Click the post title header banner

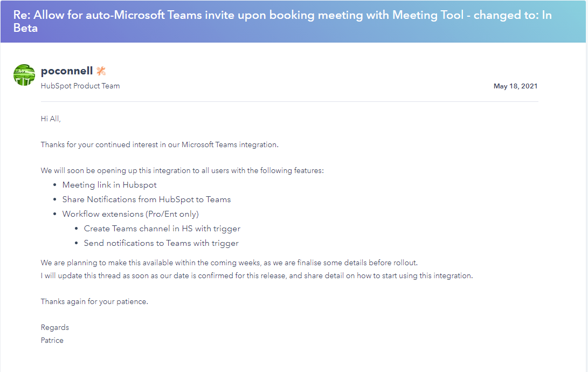coord(293,22)
